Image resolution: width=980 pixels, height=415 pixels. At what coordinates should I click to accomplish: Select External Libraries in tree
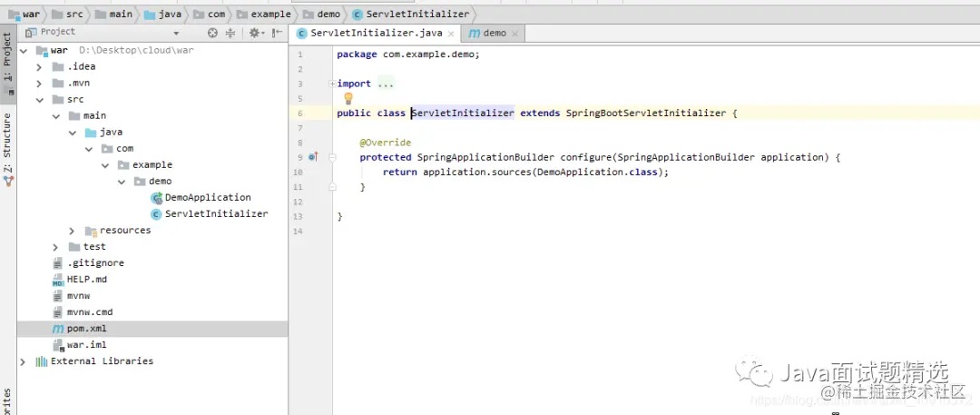coord(94,361)
